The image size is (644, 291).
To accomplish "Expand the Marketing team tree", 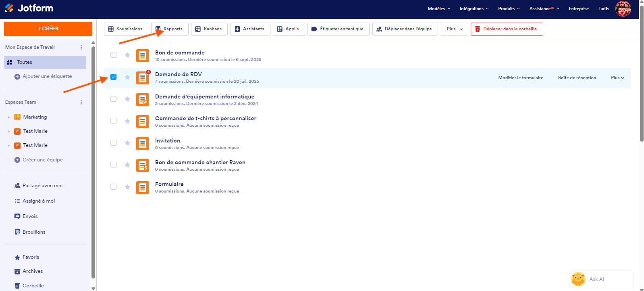I will (9, 117).
